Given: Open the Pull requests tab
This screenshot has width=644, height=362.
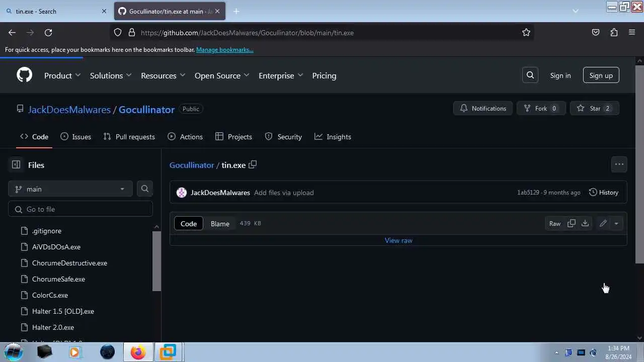Looking at the screenshot, I should (129, 137).
